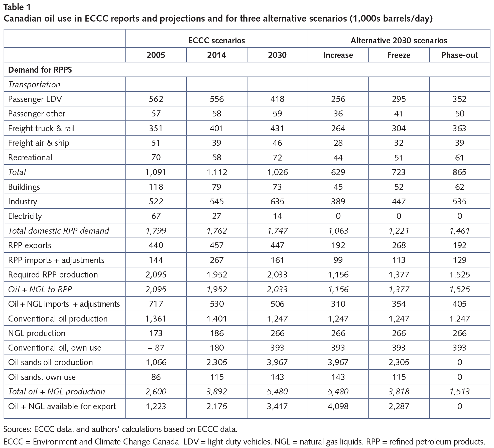Select the 2005 column header
494x448 pixels.
[156, 55]
